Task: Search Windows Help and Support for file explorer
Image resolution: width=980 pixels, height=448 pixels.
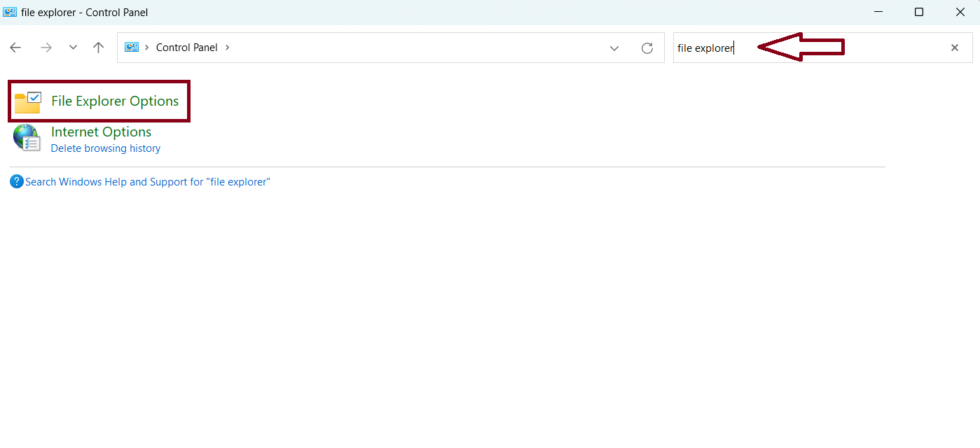Action: (147, 181)
